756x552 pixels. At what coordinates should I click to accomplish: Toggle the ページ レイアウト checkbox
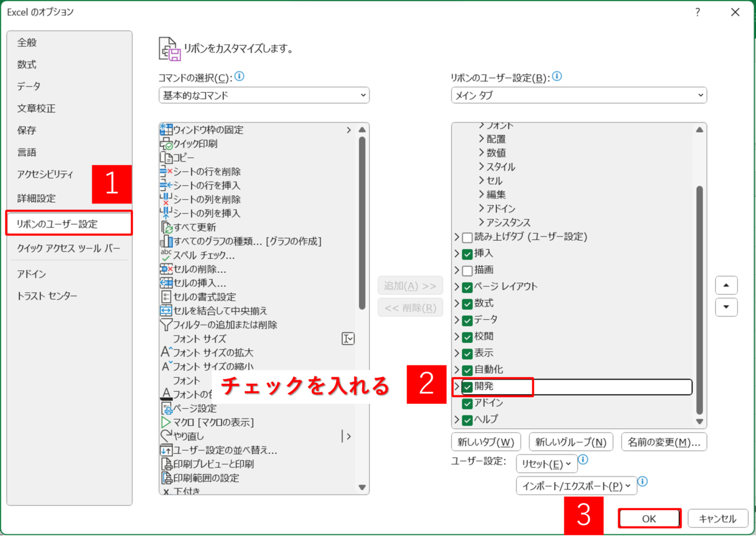(468, 287)
